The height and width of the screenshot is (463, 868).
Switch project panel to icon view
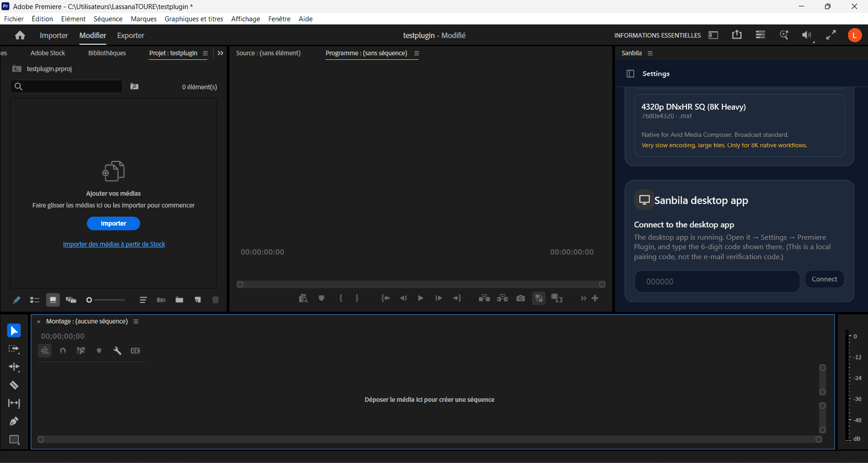click(53, 300)
